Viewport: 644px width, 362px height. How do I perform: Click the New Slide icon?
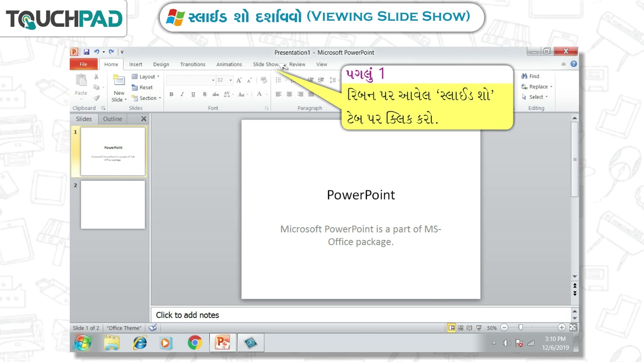[119, 80]
